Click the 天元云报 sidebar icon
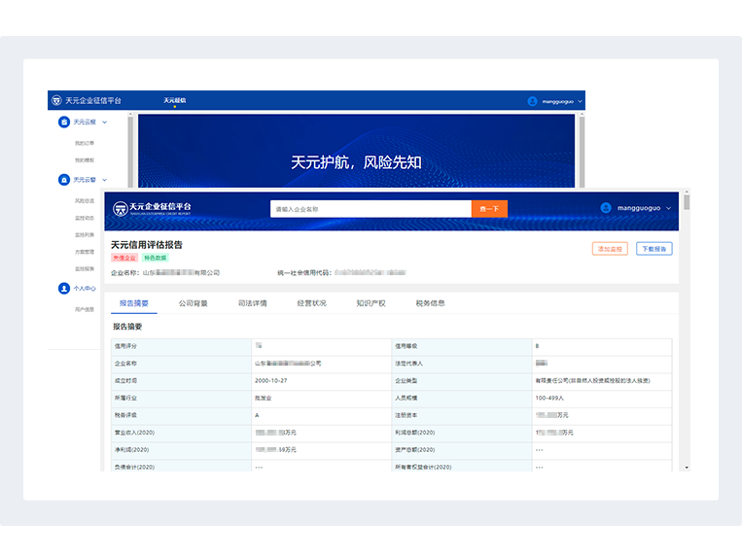 point(64,122)
